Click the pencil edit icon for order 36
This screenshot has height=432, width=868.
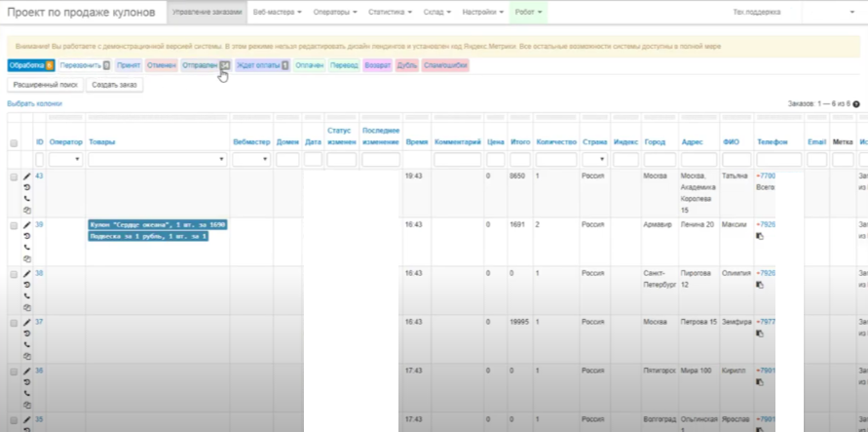point(27,371)
